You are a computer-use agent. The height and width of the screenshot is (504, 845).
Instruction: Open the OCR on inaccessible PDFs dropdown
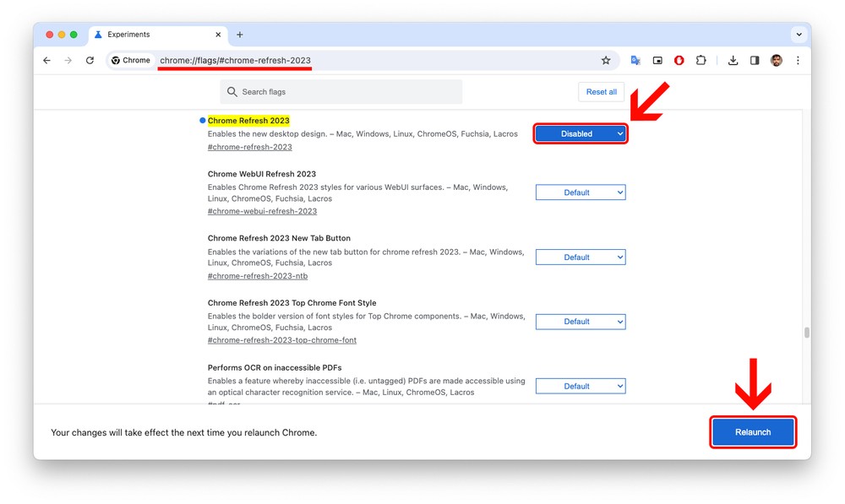tap(581, 386)
